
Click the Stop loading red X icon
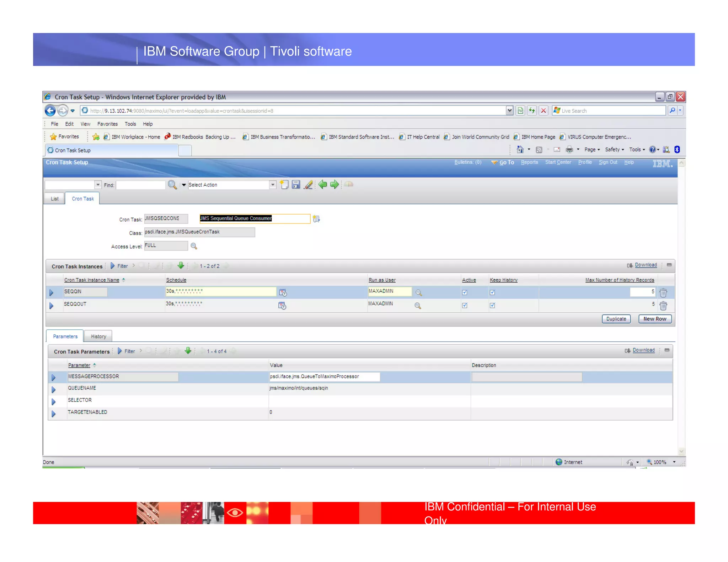[544, 110]
